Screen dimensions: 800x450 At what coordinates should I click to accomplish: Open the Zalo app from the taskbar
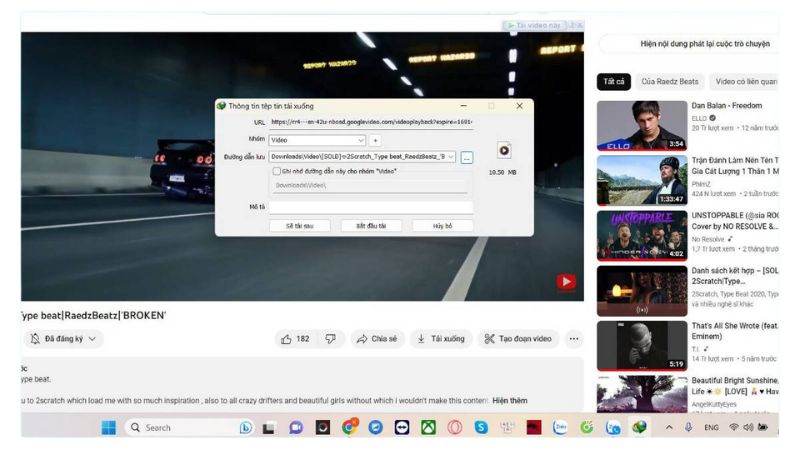pyautogui.click(x=560, y=428)
